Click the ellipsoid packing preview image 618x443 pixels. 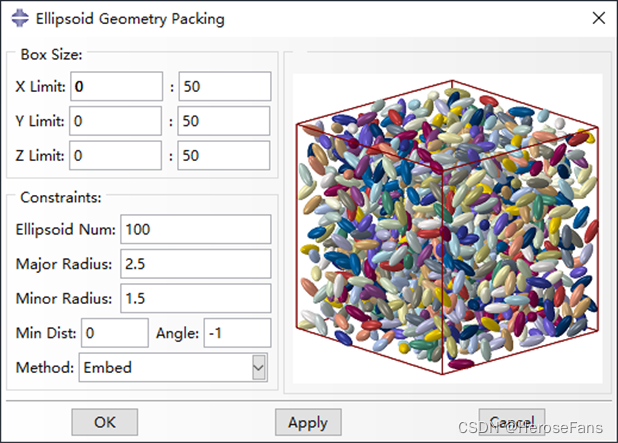point(447,227)
